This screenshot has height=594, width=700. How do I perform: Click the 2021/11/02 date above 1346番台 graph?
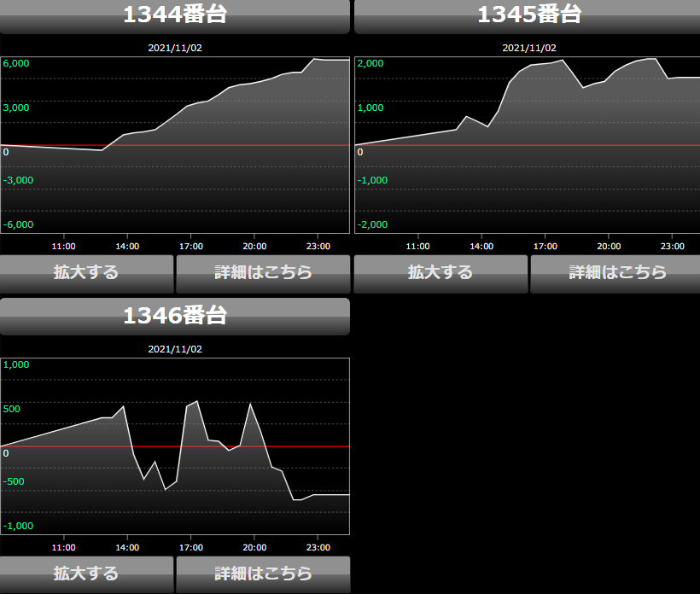(x=175, y=349)
